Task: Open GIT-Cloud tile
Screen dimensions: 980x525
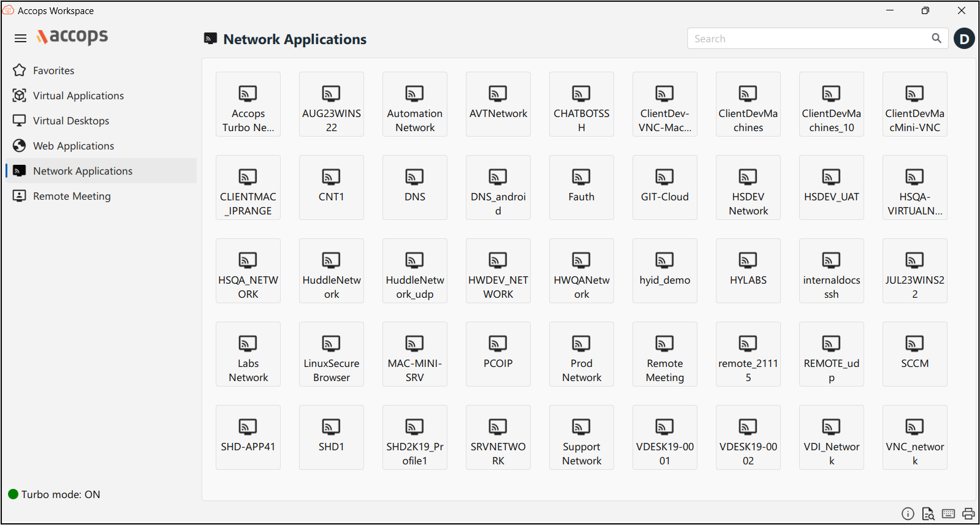Action: pos(665,187)
